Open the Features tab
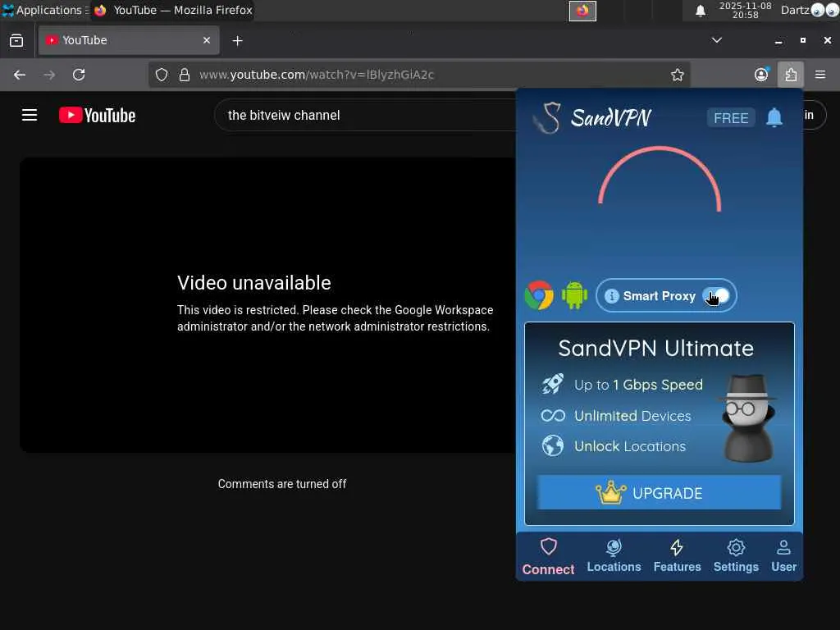This screenshot has height=630, width=840. (677, 556)
